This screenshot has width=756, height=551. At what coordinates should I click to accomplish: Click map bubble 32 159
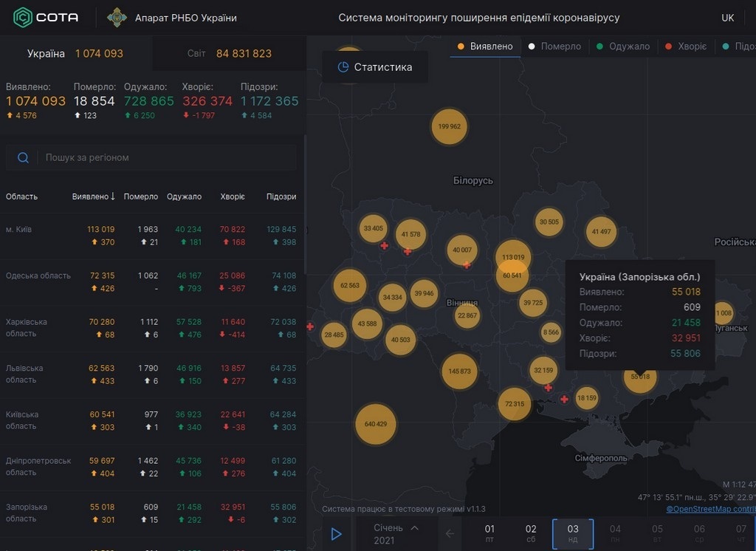click(543, 370)
